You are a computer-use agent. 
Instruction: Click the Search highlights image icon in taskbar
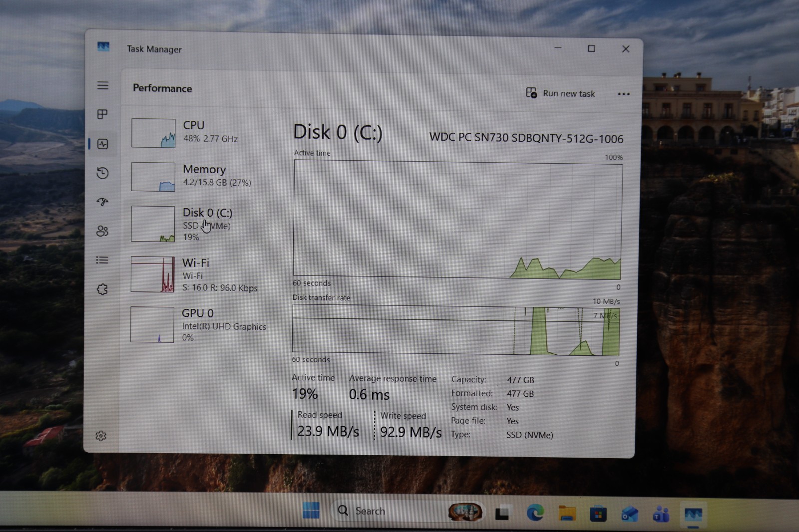[x=465, y=512]
